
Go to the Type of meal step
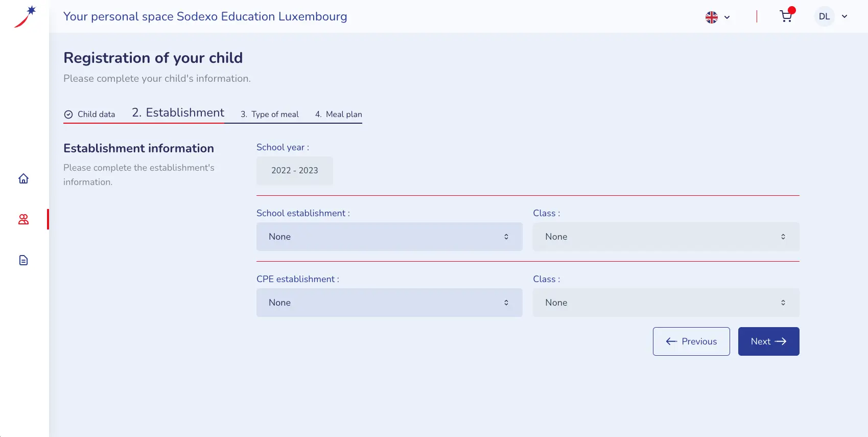tap(270, 114)
